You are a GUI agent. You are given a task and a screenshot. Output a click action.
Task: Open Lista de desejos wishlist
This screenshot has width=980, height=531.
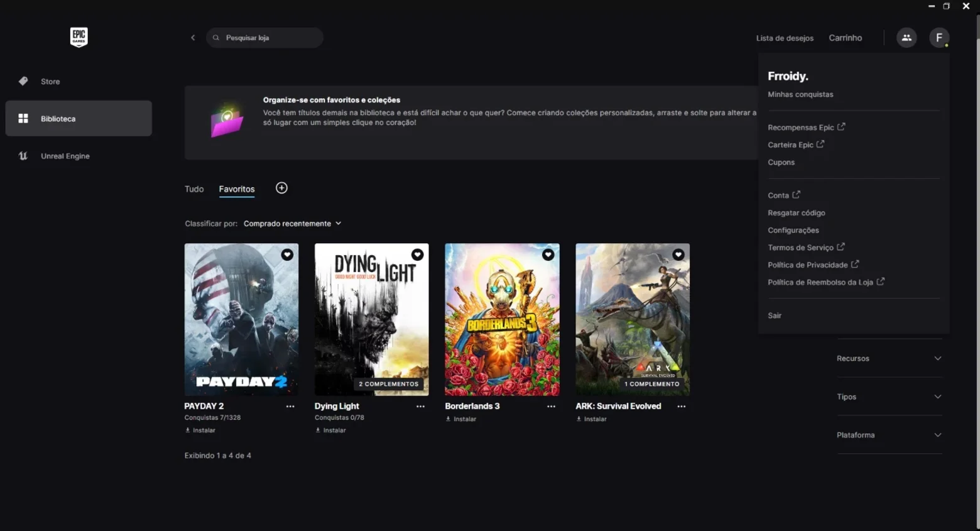click(x=785, y=38)
